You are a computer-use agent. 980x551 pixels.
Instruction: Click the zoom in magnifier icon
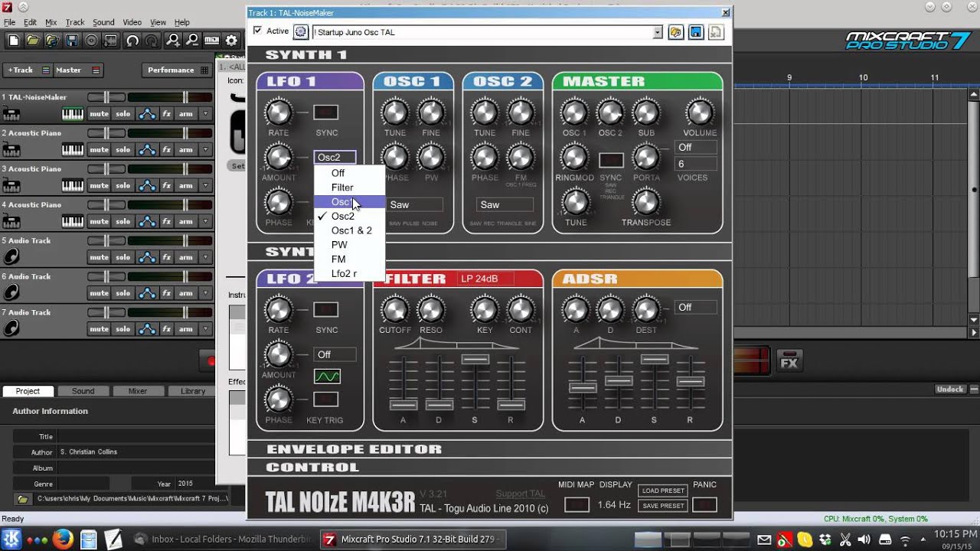coord(173,41)
